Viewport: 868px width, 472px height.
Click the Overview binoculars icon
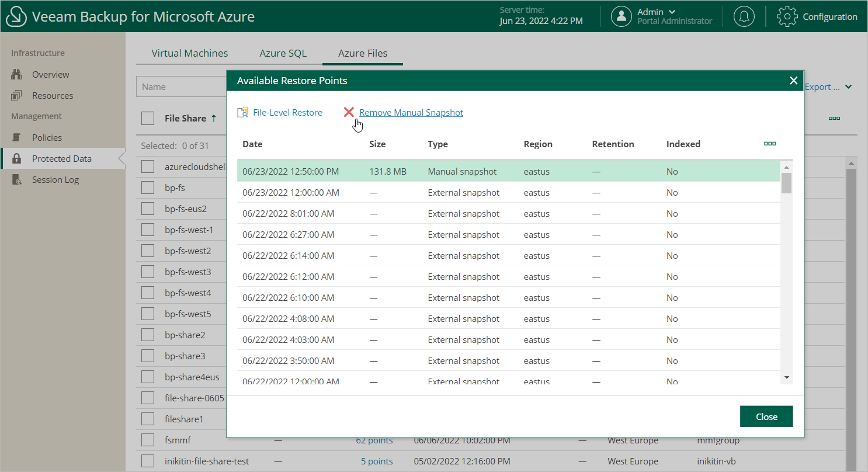16,74
